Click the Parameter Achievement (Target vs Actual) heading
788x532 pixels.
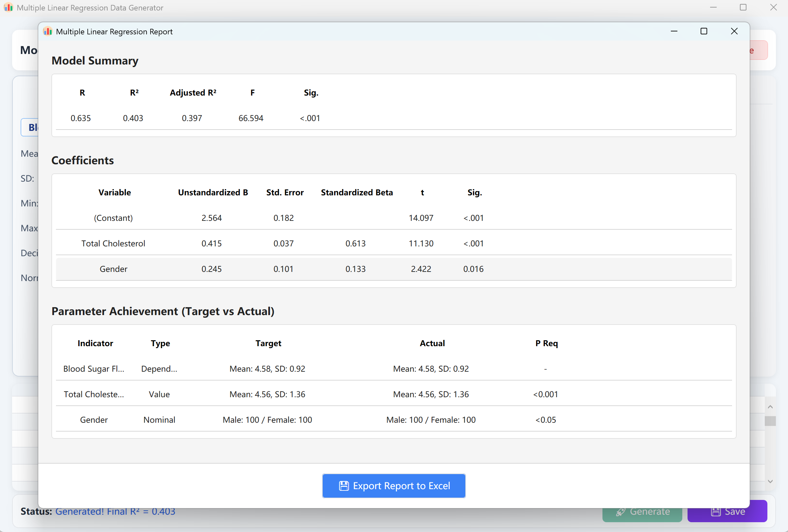pos(163,311)
